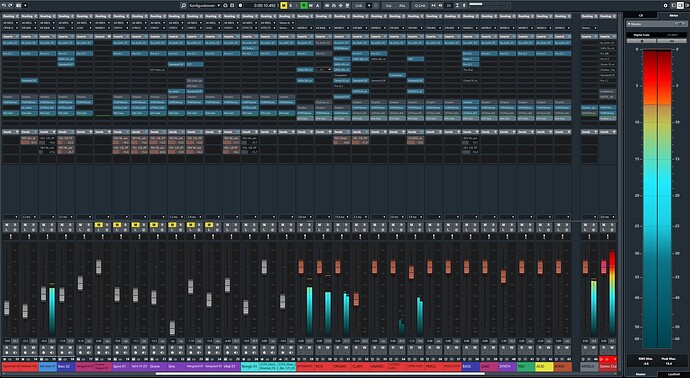Open the Konfigurationen dropdown
The height and width of the screenshot is (378, 690).
[204, 5]
